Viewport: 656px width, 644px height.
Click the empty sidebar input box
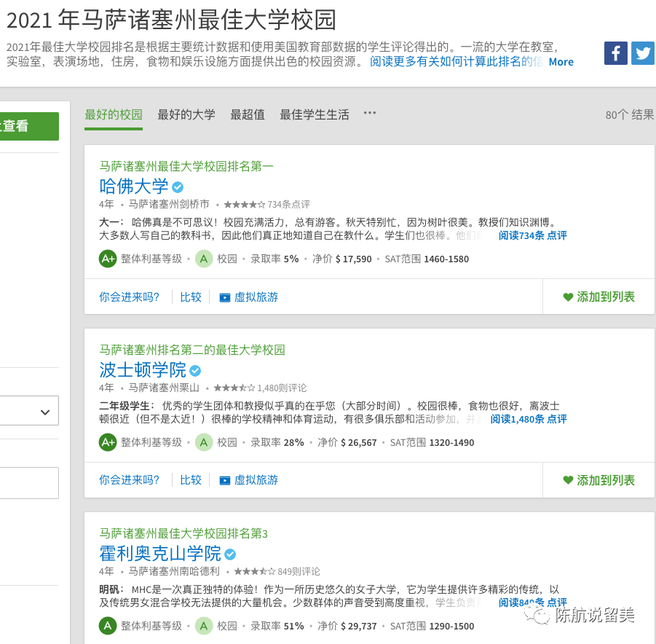(x=29, y=483)
